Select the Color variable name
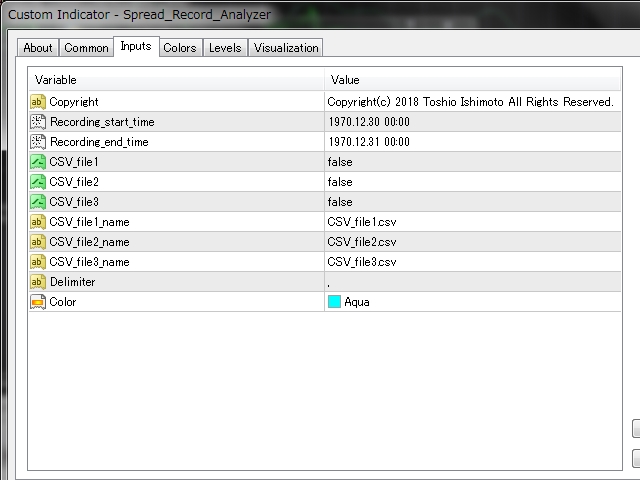Viewport: 640px width, 480px height. (63, 302)
